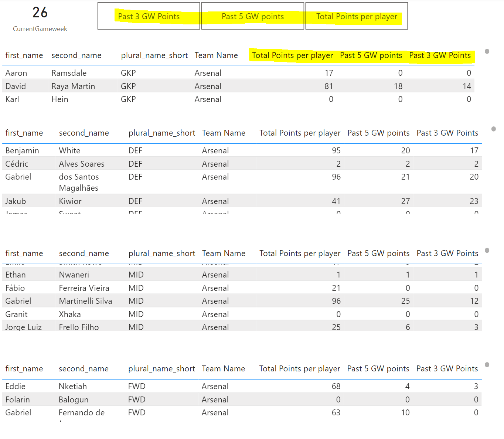Select the Nketiah cell in FWD table
Screen dimensions: 504x439
[x=73, y=387]
